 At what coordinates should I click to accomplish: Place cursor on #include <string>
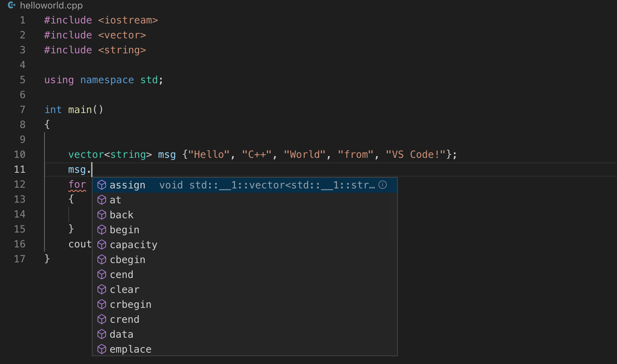click(95, 50)
